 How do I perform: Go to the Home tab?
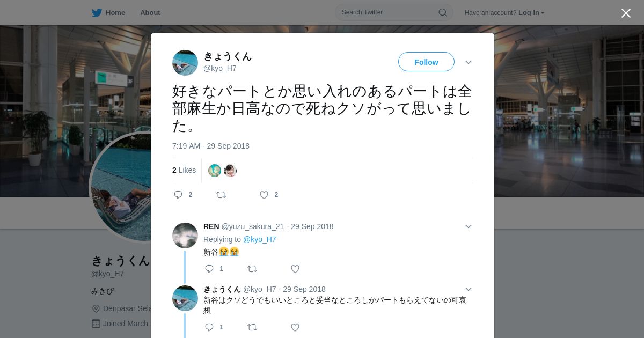[x=108, y=13]
